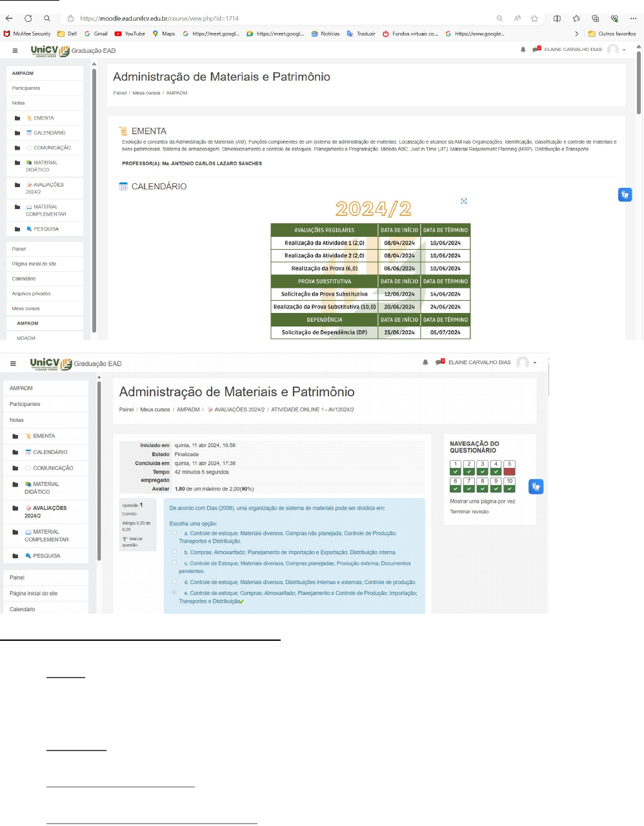Click Mostrar uma página por vez link
The image size is (644, 826).
(x=482, y=501)
